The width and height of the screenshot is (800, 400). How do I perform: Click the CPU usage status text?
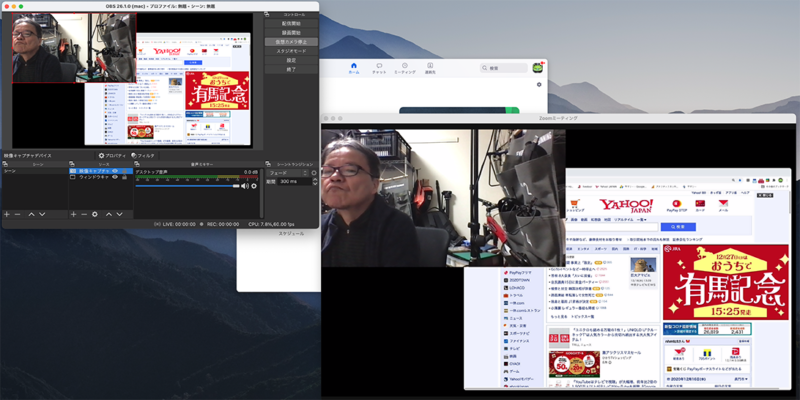[x=271, y=224]
